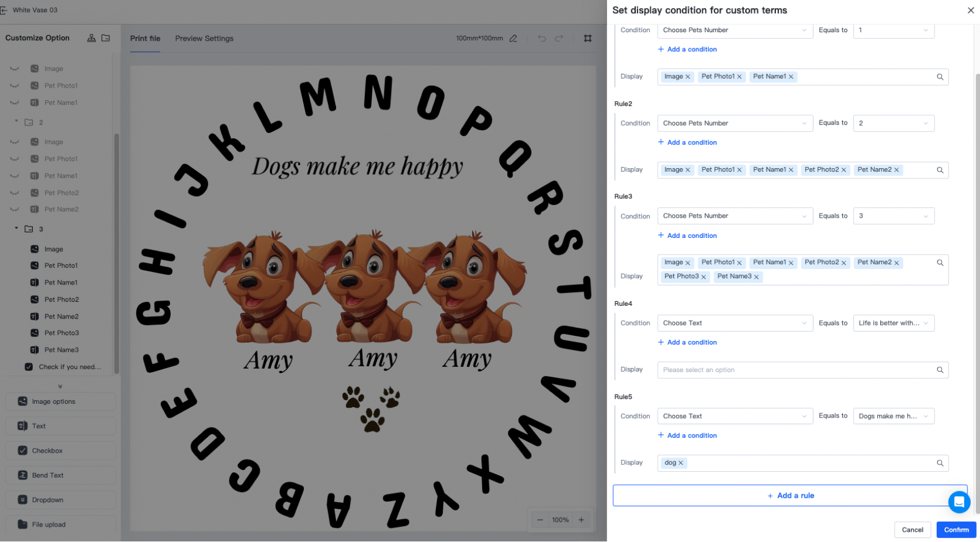Click 'Add a condition' under Rule3
The width and height of the screenshot is (980, 542).
[687, 236]
